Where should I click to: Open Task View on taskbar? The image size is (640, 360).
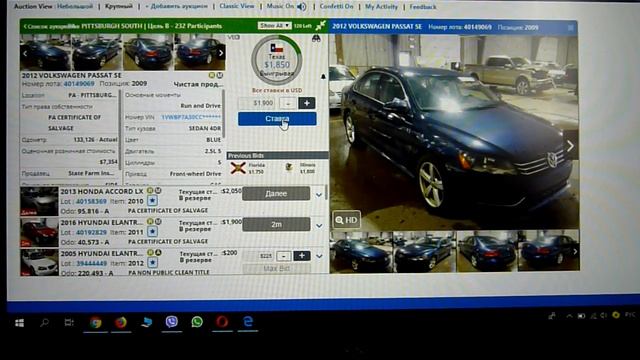tap(69, 323)
